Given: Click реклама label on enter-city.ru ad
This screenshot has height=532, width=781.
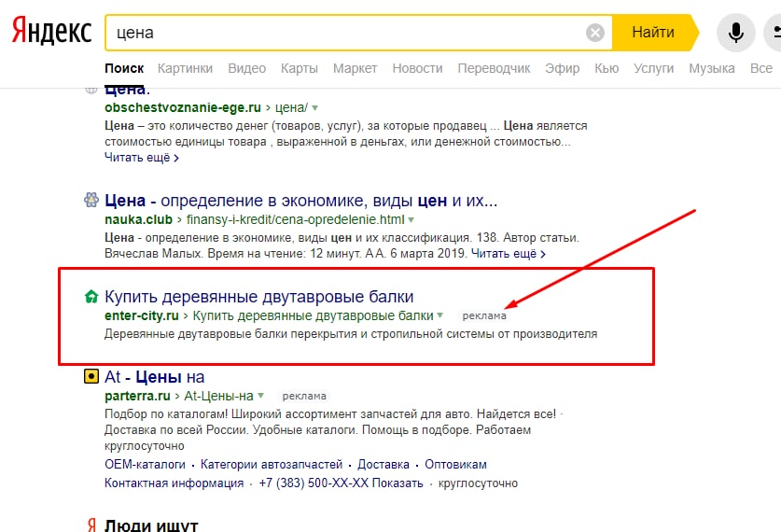Looking at the screenshot, I should (484, 315).
